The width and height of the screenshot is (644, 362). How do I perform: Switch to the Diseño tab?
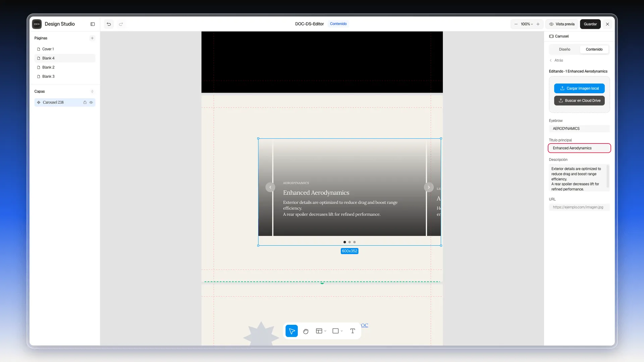[x=565, y=49]
